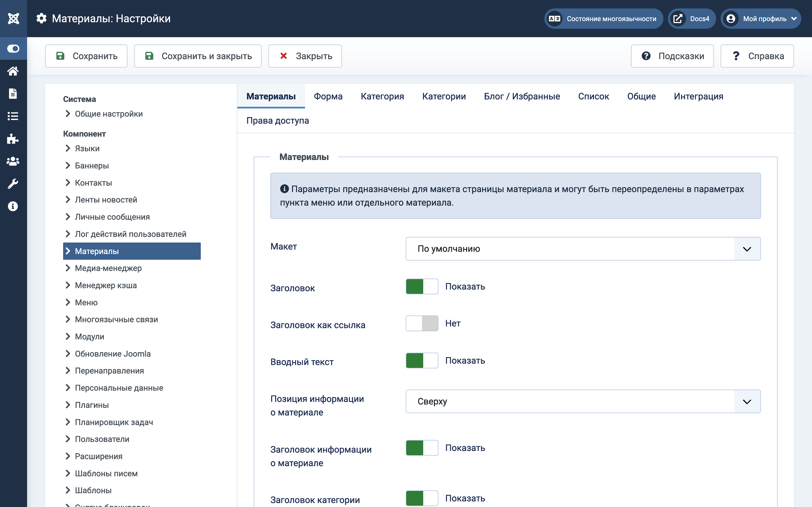Switch to the Форма tab
The image size is (812, 507).
(328, 97)
